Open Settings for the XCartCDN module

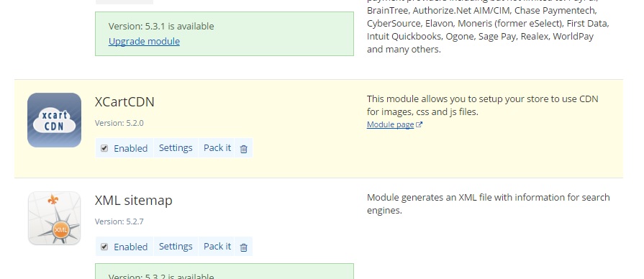176,147
